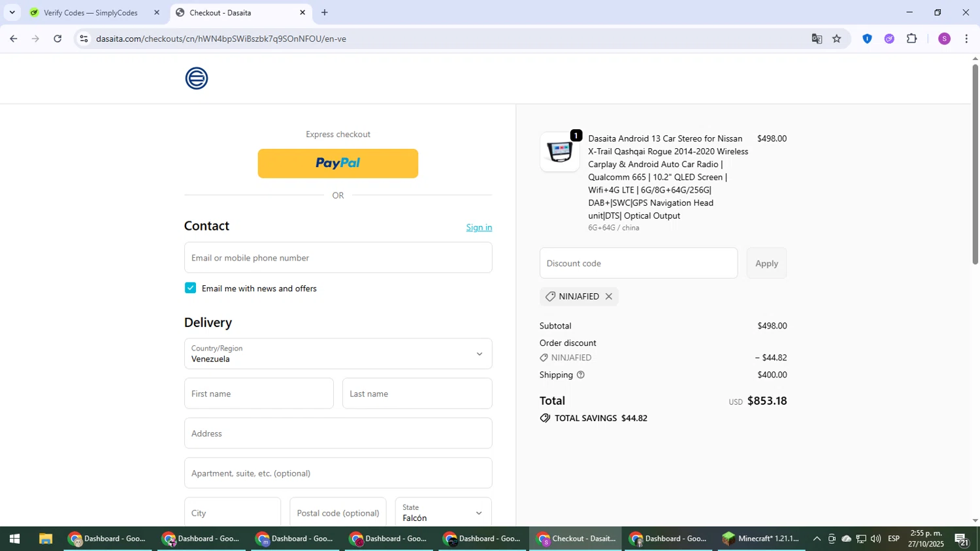Click the product title Dasaita Android 13
The height and width of the screenshot is (551, 980).
click(x=668, y=177)
